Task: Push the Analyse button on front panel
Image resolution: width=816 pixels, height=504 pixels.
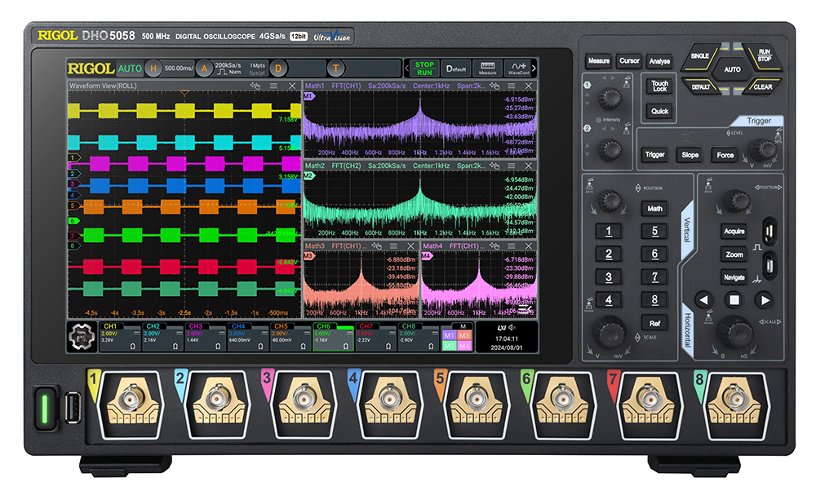Action: point(659,61)
